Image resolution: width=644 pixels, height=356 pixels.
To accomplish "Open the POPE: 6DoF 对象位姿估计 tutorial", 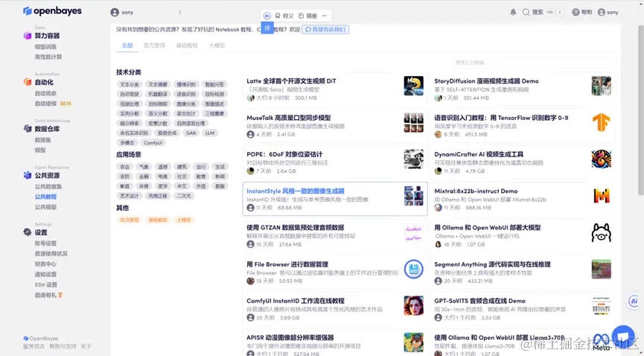I will point(284,155).
